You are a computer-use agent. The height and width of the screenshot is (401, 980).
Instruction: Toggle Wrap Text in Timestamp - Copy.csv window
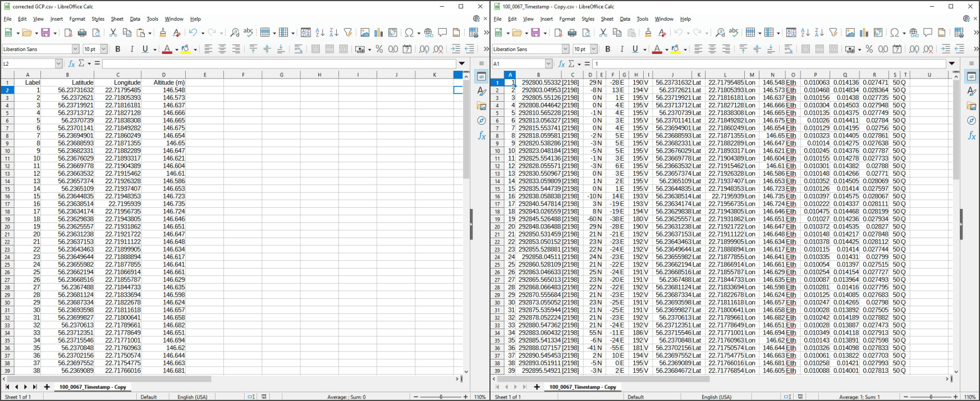(789, 49)
